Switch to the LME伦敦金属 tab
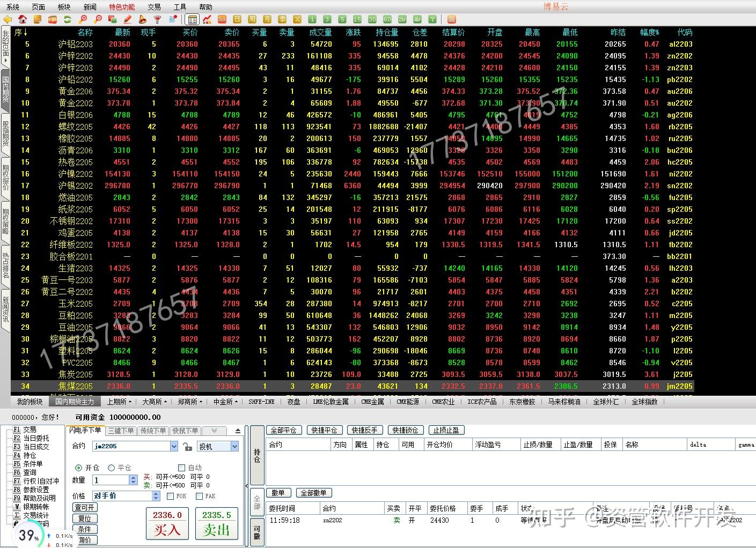The height and width of the screenshot is (548, 756). click(x=330, y=402)
